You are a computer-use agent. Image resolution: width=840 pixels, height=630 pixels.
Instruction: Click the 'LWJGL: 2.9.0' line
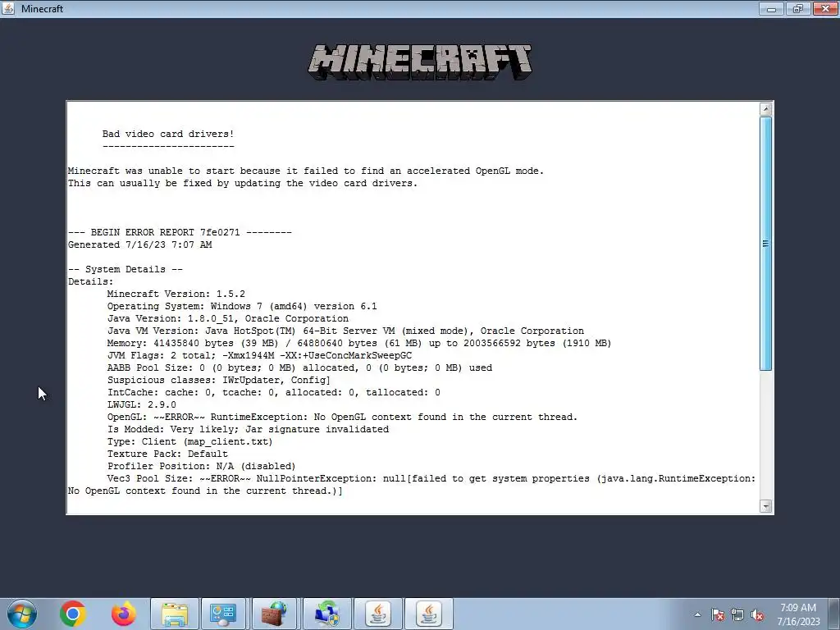pyautogui.click(x=141, y=405)
